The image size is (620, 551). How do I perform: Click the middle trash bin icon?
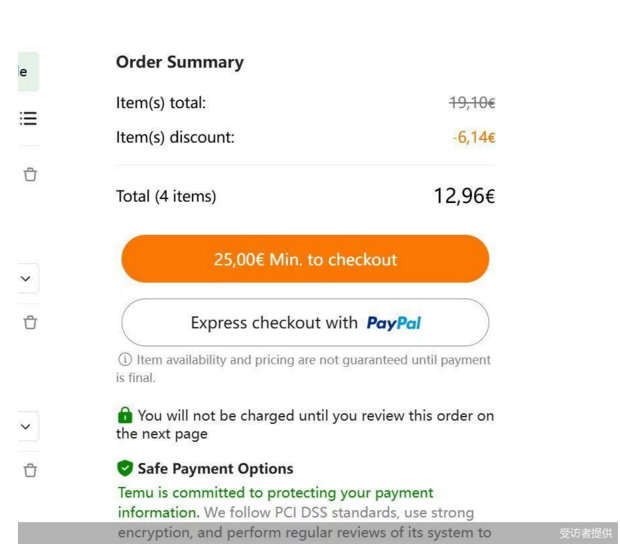click(30, 322)
